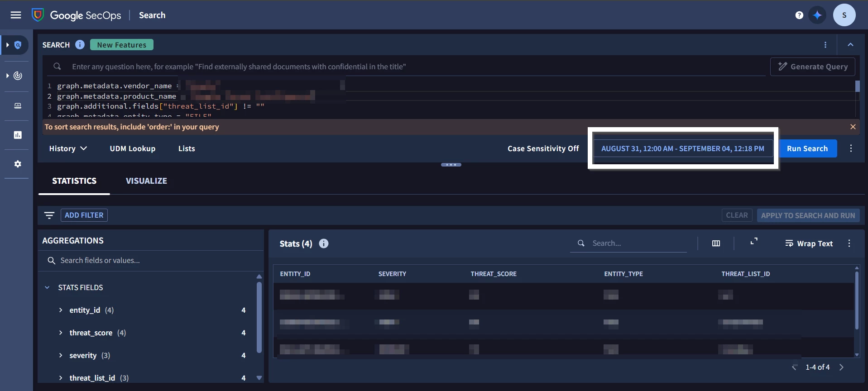This screenshot has height=391, width=868.
Task: Open the History dropdown
Action: coord(68,148)
